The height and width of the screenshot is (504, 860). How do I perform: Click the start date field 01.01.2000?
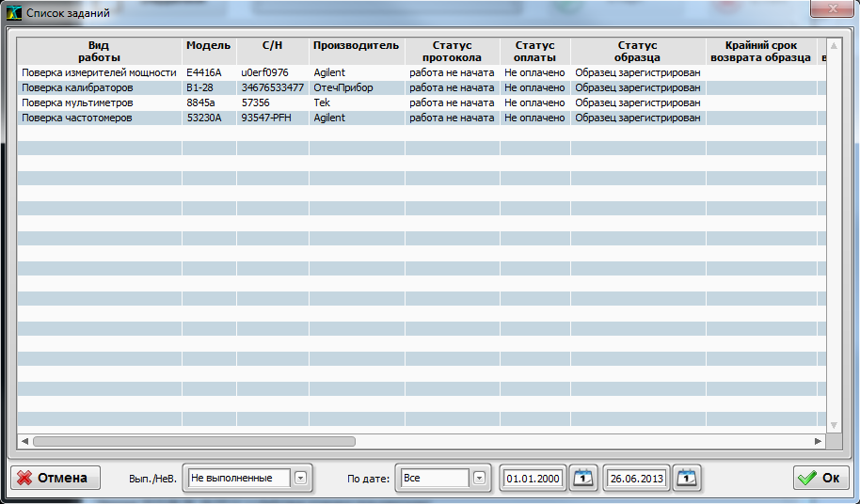click(x=533, y=478)
